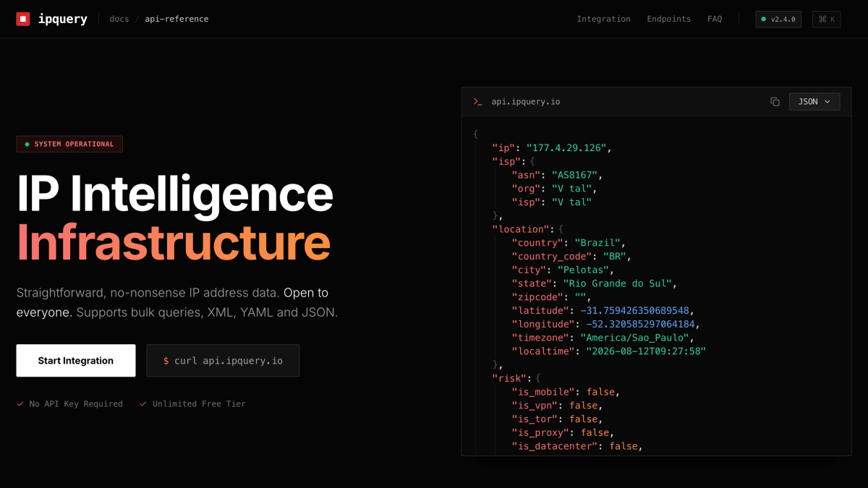Viewport: 868px width, 488px height.
Task: Click the checkmark next to Unlimited Free Tier
Action: (x=143, y=404)
